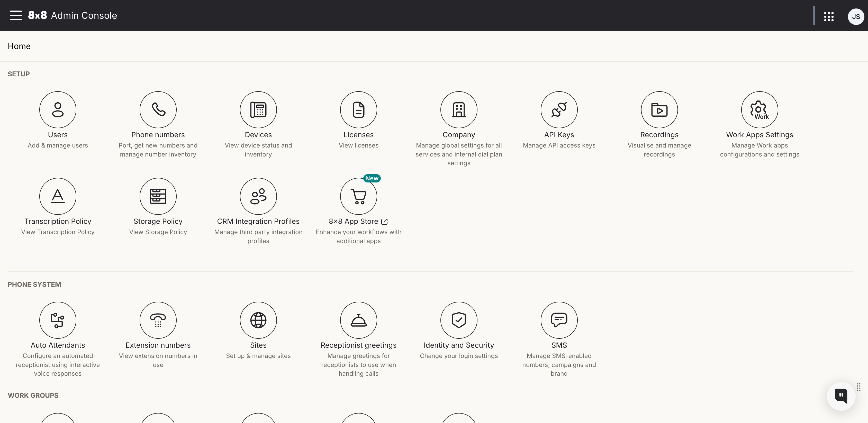Click the API Keys label
Screen dimensions: 868x423
(x=559, y=135)
